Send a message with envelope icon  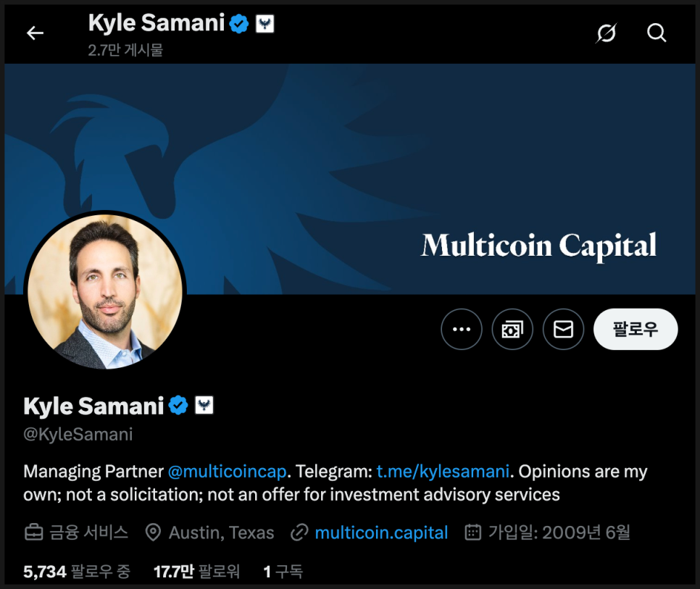pyautogui.click(x=563, y=330)
